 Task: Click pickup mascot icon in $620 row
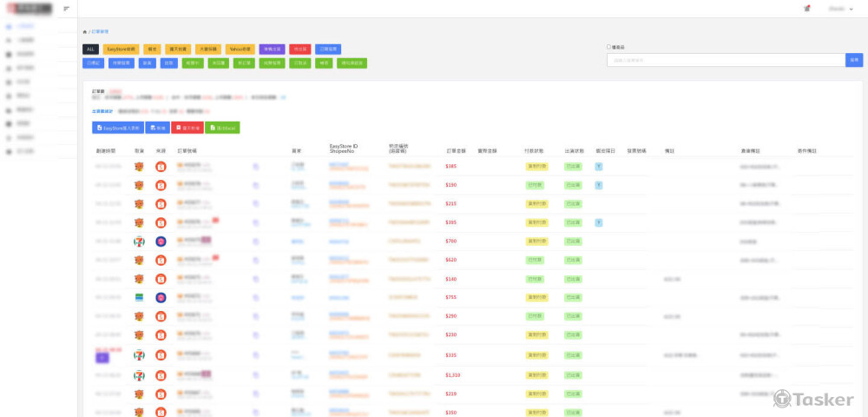point(139,261)
